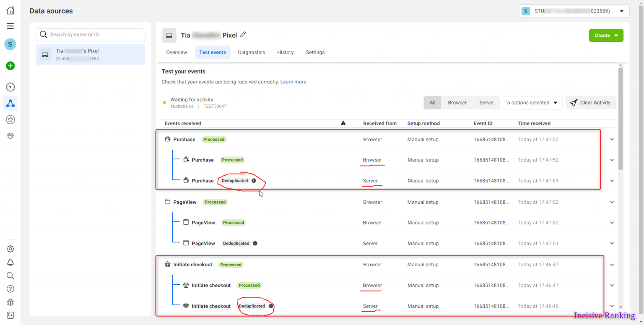Expand the PageView Server sub-row chevron

(x=612, y=243)
